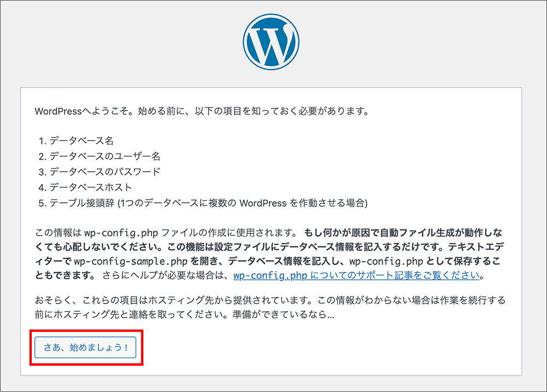
Task: Click the WordPress logo
Action: 271,42
